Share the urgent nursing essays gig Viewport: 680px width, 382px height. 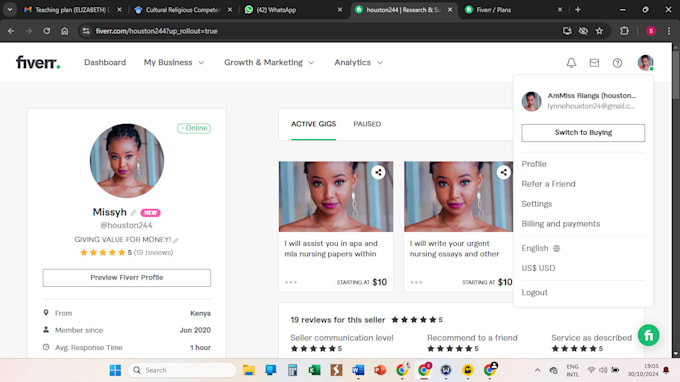click(x=503, y=172)
